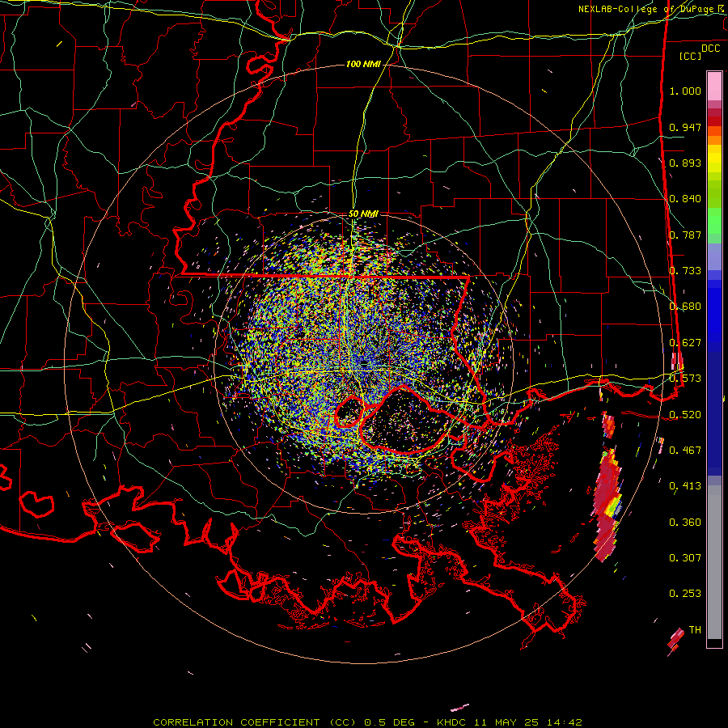The height and width of the screenshot is (728, 728).
Task: Click the 0.733 color scale value
Action: (x=685, y=271)
